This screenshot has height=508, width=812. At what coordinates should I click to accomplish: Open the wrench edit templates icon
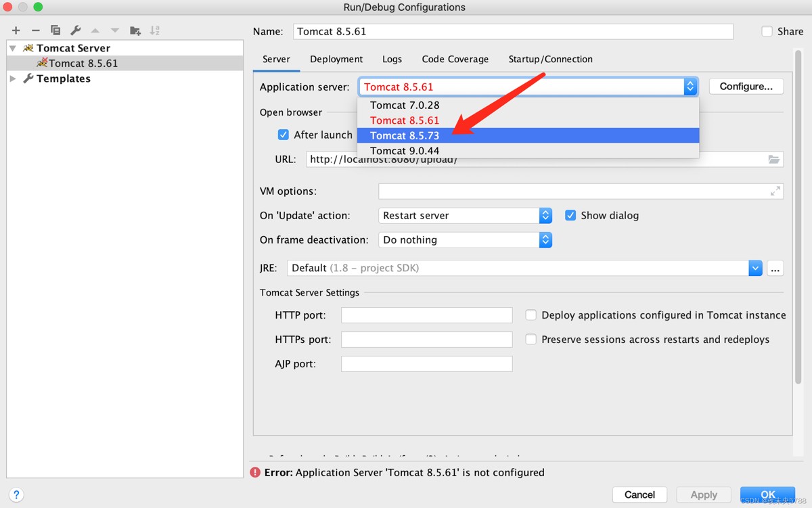pos(76,30)
